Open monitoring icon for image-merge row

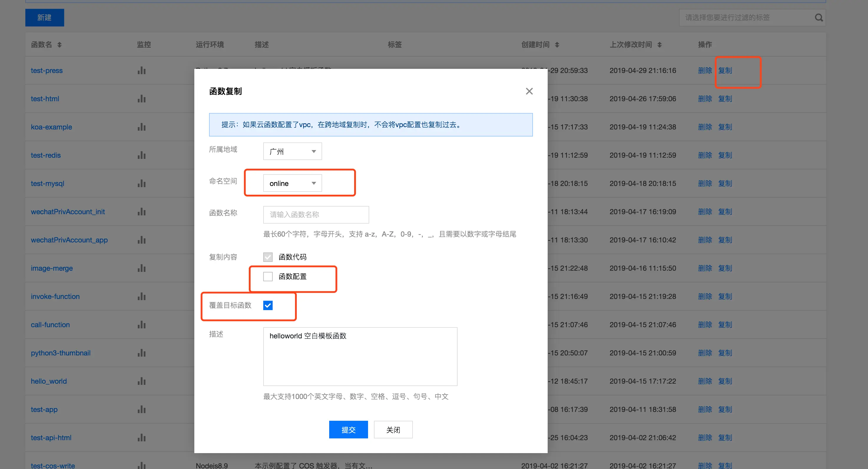(142, 268)
